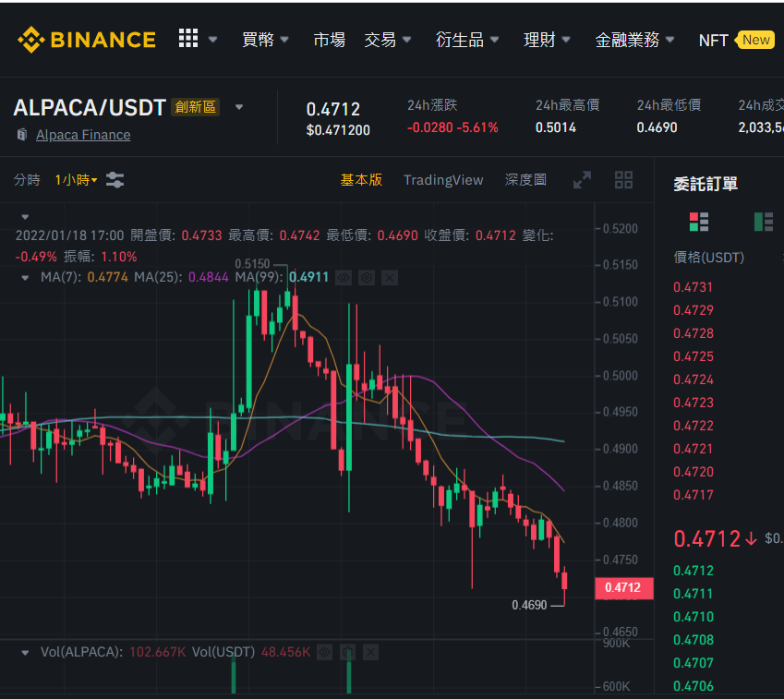The width and height of the screenshot is (784, 699).
Task: Click ask price 0.4724
Action: [x=693, y=380]
